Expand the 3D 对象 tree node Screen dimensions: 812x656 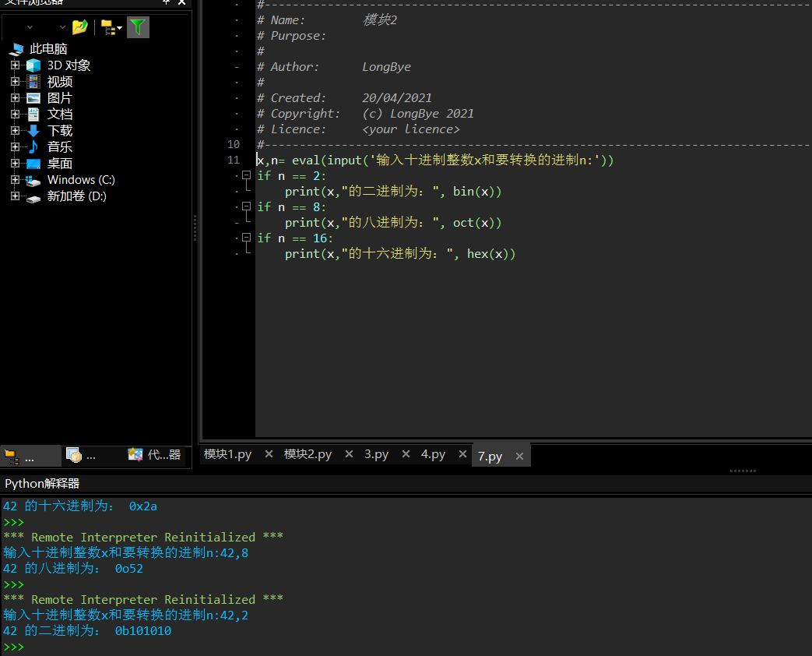point(15,65)
